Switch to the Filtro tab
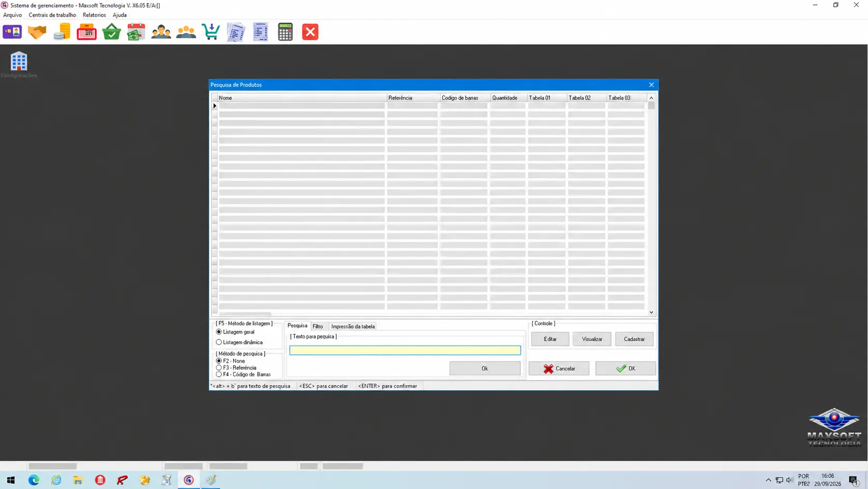This screenshot has width=868, height=489. (318, 326)
